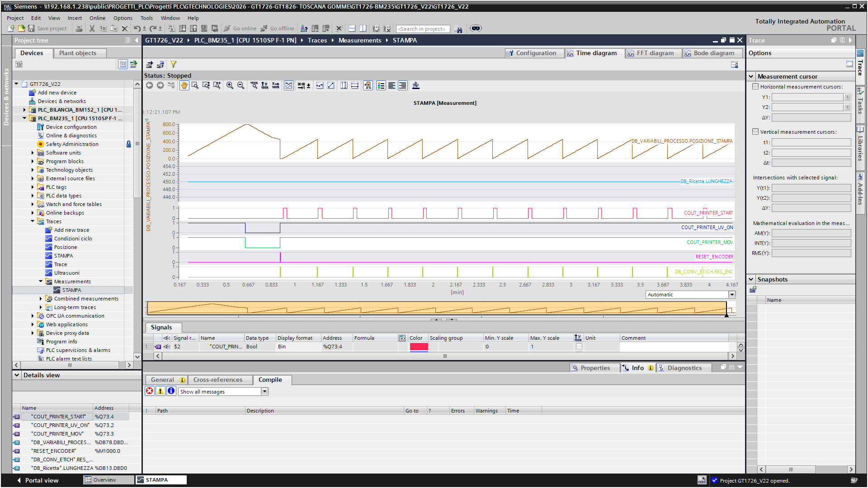Image resolution: width=868 pixels, height=488 pixels.
Task: Click the Search in project field
Action: [x=423, y=29]
